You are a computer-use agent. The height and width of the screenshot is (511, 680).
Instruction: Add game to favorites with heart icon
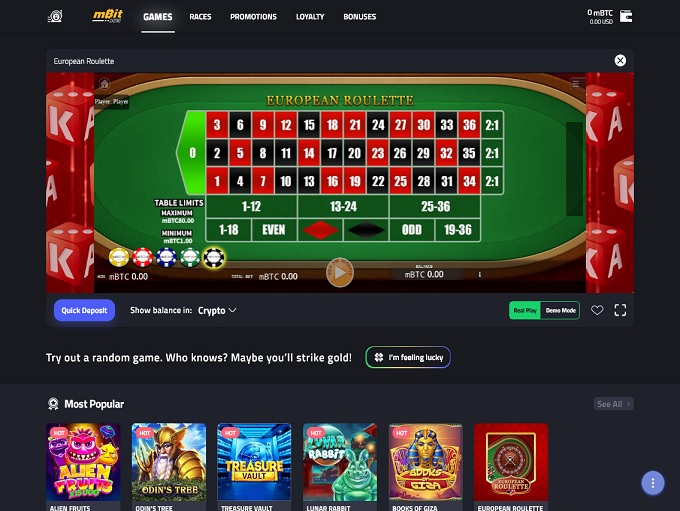click(x=597, y=310)
